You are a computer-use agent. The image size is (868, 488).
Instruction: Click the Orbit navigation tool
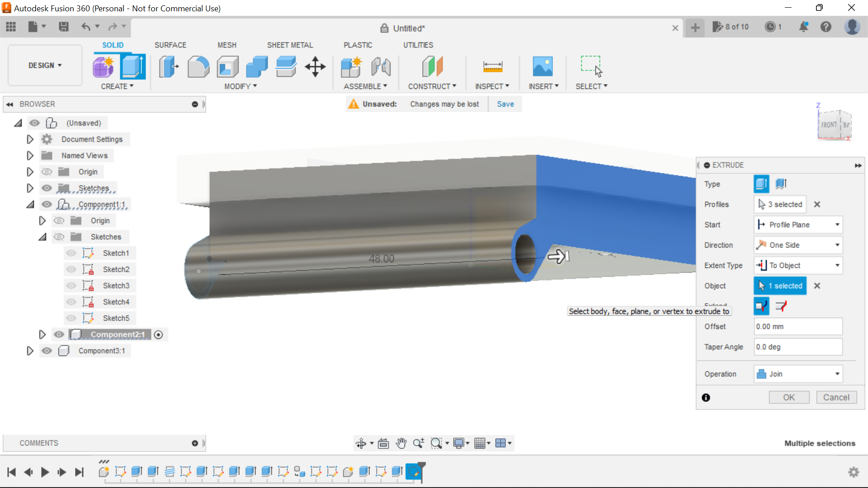(x=361, y=443)
